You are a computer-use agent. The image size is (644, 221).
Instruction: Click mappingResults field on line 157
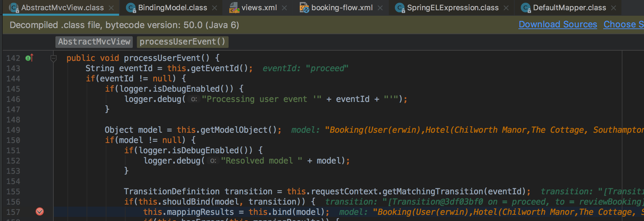click(200, 212)
